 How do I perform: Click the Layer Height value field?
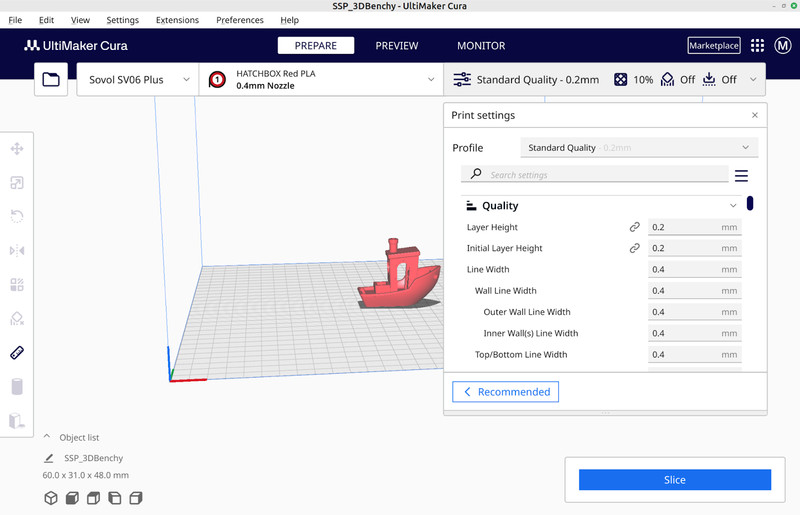[x=694, y=227]
